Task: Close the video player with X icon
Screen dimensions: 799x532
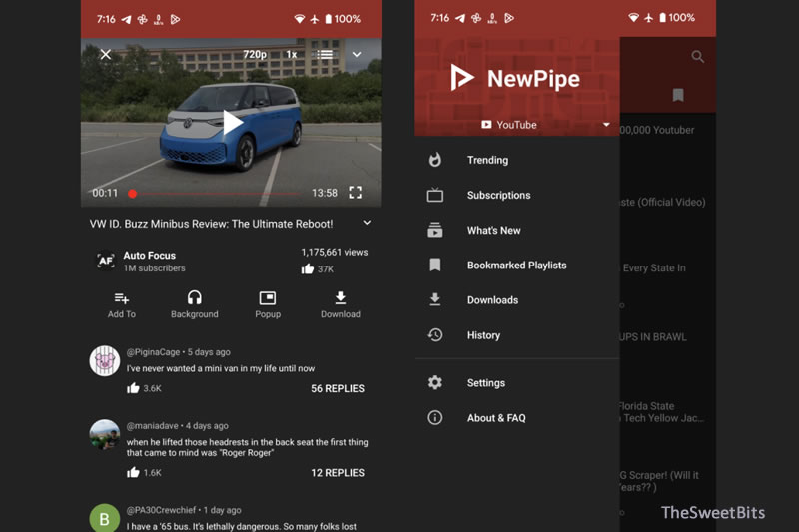Action: 106,54
